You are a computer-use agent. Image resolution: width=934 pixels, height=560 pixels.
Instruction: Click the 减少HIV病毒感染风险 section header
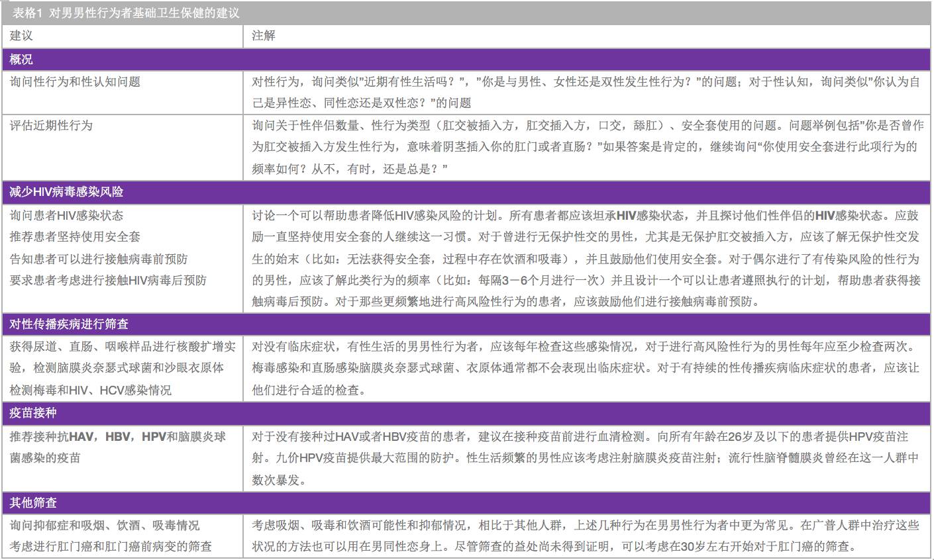click(467, 192)
